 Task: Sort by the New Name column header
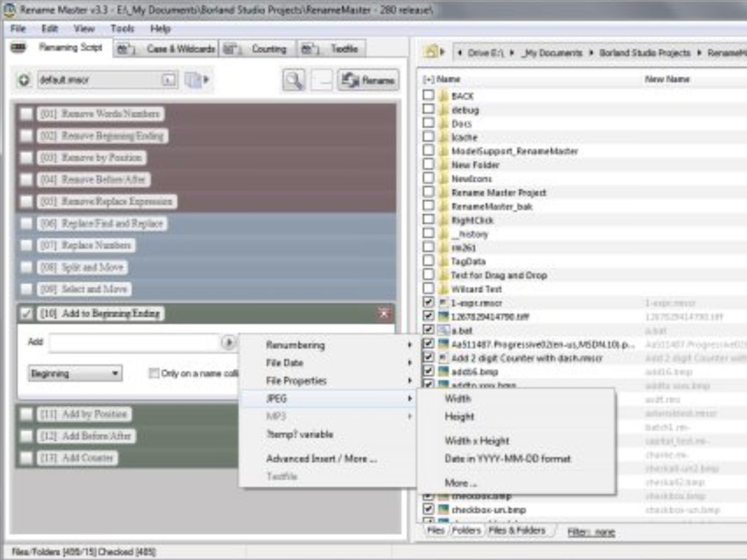pyautogui.click(x=667, y=79)
